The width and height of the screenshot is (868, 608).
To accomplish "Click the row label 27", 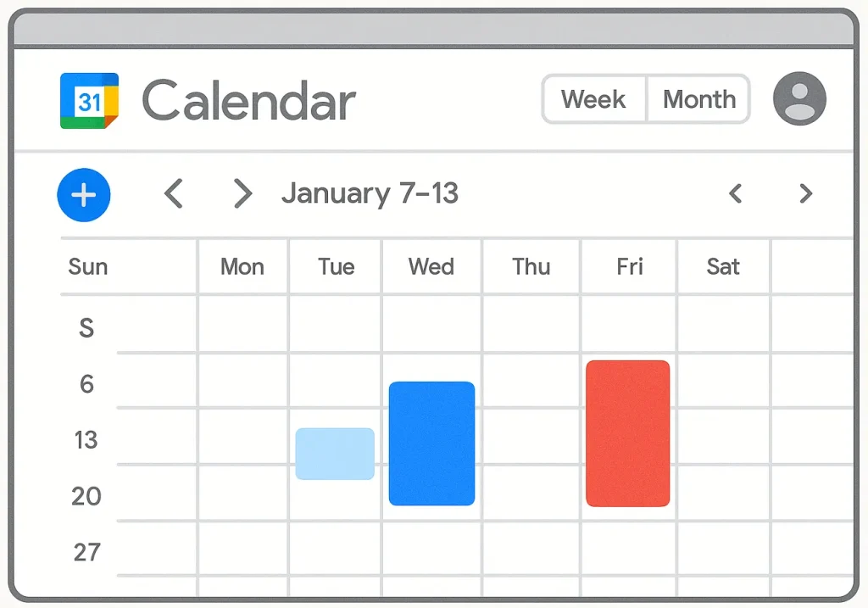I will (x=86, y=552).
